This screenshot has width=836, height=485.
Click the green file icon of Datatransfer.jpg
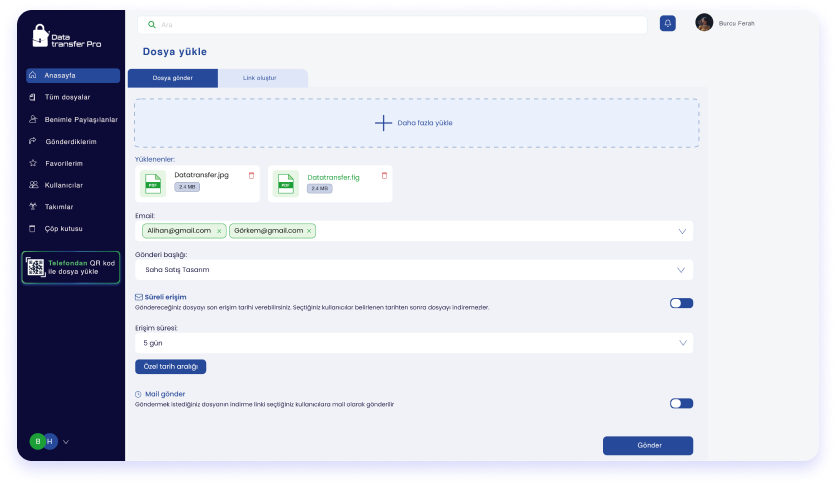point(153,184)
